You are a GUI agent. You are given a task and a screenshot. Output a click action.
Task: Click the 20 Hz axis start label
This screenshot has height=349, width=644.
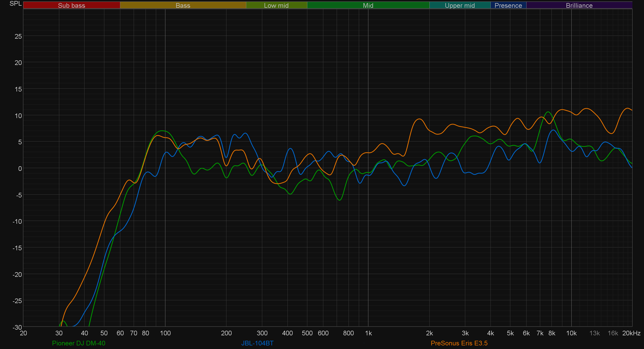tap(23, 333)
